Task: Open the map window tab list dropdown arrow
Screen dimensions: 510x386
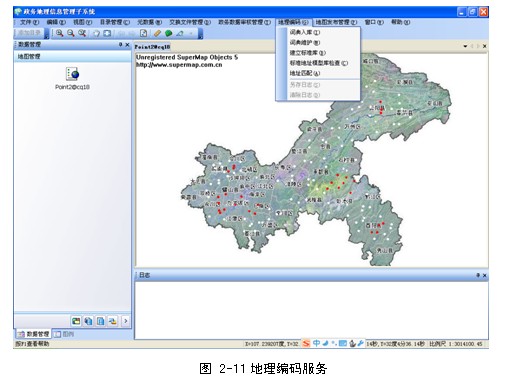Action: pyautogui.click(x=465, y=46)
